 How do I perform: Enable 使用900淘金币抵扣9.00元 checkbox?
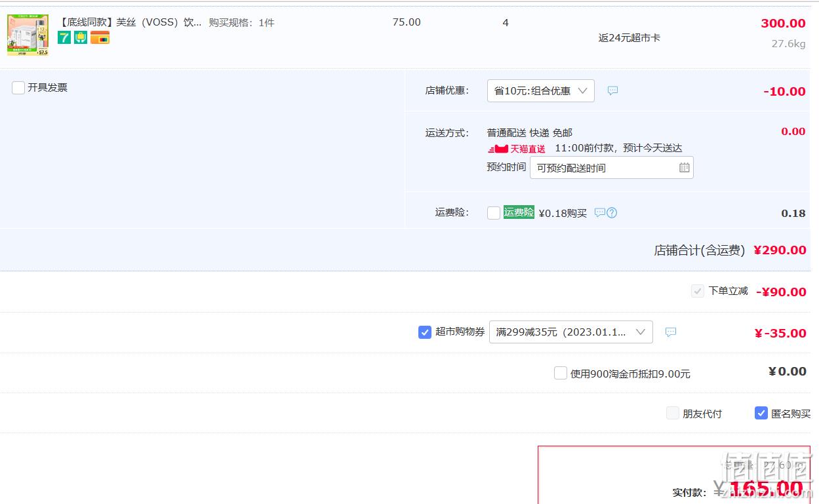pyautogui.click(x=561, y=373)
